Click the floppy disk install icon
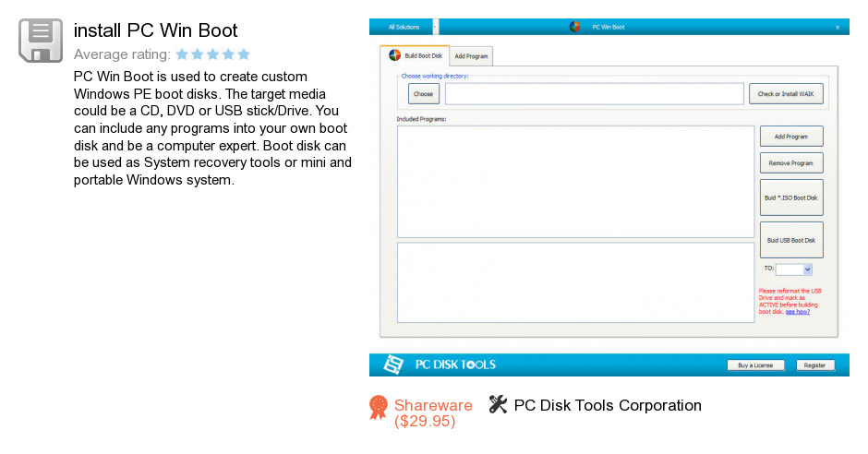The image size is (868, 454). click(x=40, y=41)
